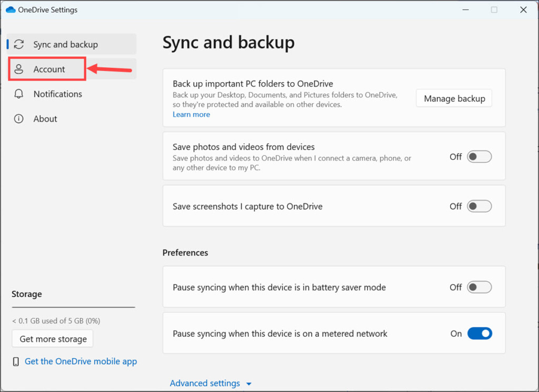The image size is (539, 392).
Task: Click the mobile phone icon near storage
Action: click(x=16, y=361)
